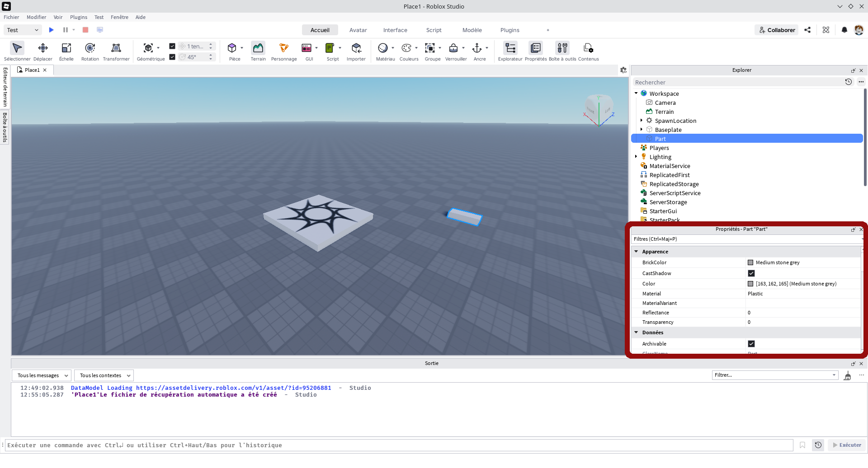Open the Matériau (Material) manager
868x468 pixels.
tap(384, 51)
